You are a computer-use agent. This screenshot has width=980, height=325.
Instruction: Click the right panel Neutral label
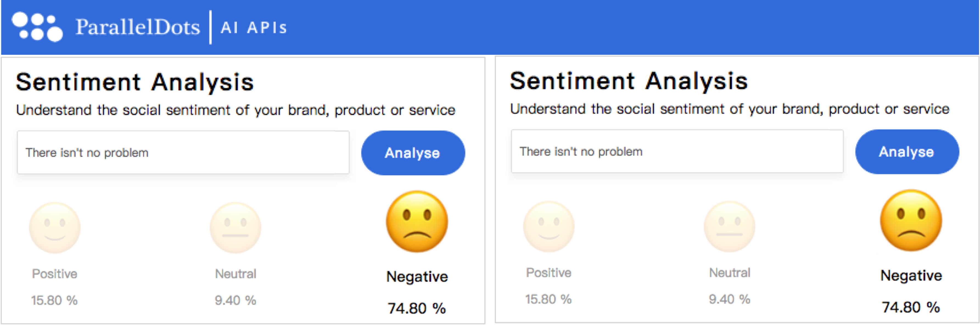(x=730, y=273)
